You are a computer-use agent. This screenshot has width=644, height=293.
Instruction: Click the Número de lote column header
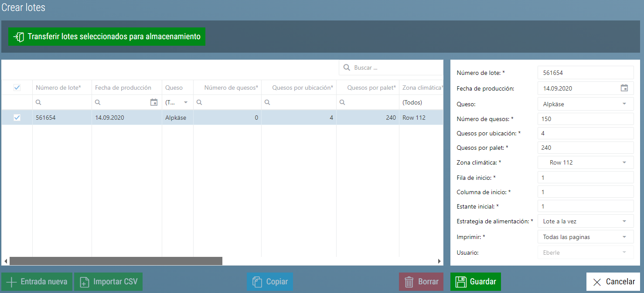tap(58, 88)
